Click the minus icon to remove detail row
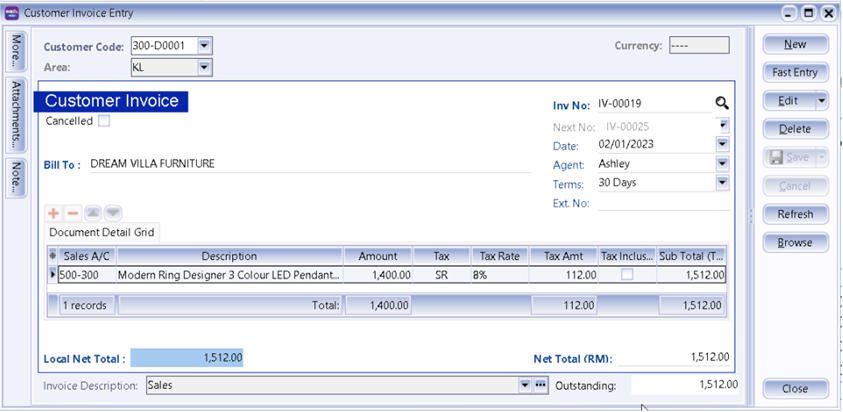The width and height of the screenshot is (843, 412). click(72, 213)
